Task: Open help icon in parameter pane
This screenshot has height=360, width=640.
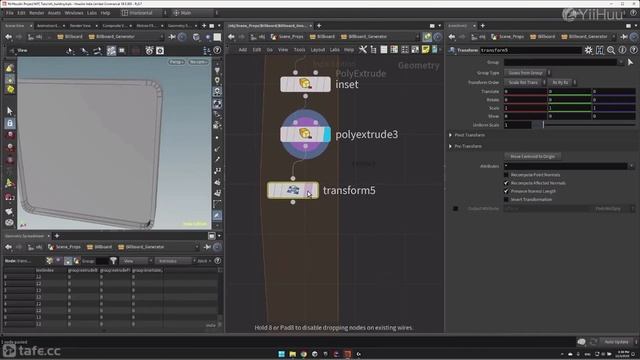Action: pyautogui.click(x=633, y=50)
